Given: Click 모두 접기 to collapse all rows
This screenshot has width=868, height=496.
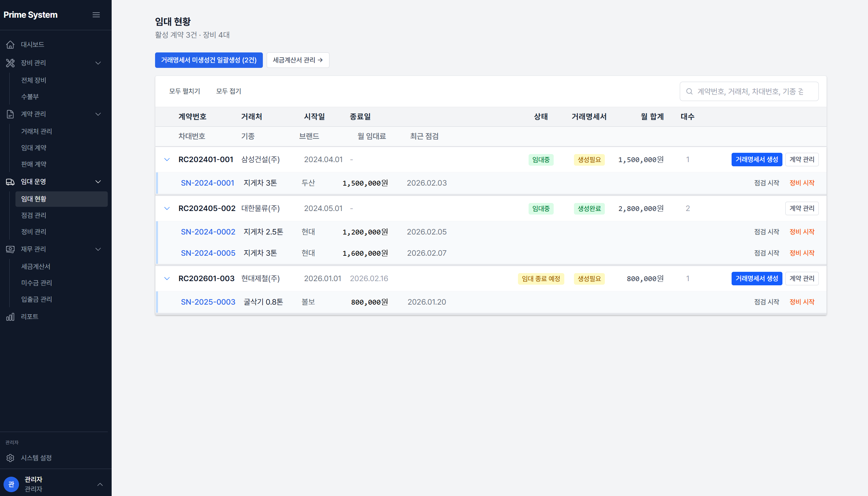Looking at the screenshot, I should (228, 91).
